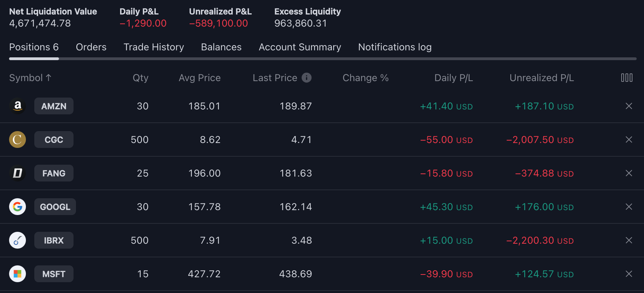Click the Google logo icon
Image resolution: width=644 pixels, height=293 pixels.
pos(17,207)
